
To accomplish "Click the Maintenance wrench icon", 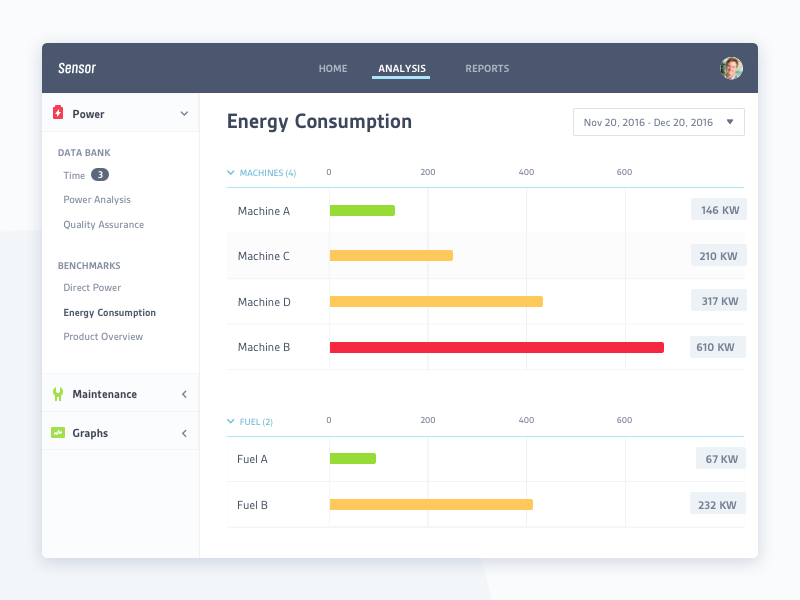I will click(58, 393).
